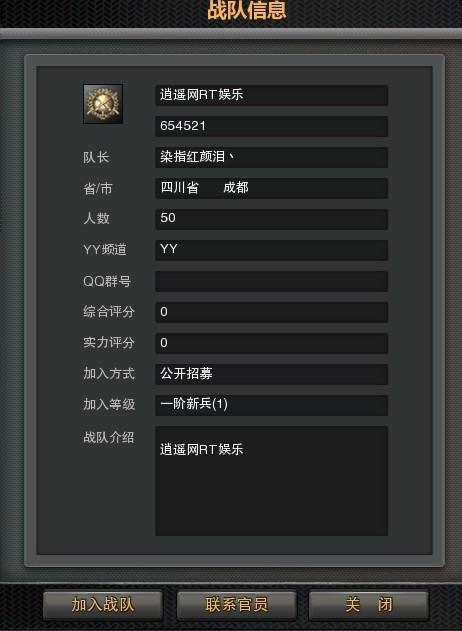The height and width of the screenshot is (631, 462).
Task: Click the 战队介绍 label
Action: (x=109, y=437)
